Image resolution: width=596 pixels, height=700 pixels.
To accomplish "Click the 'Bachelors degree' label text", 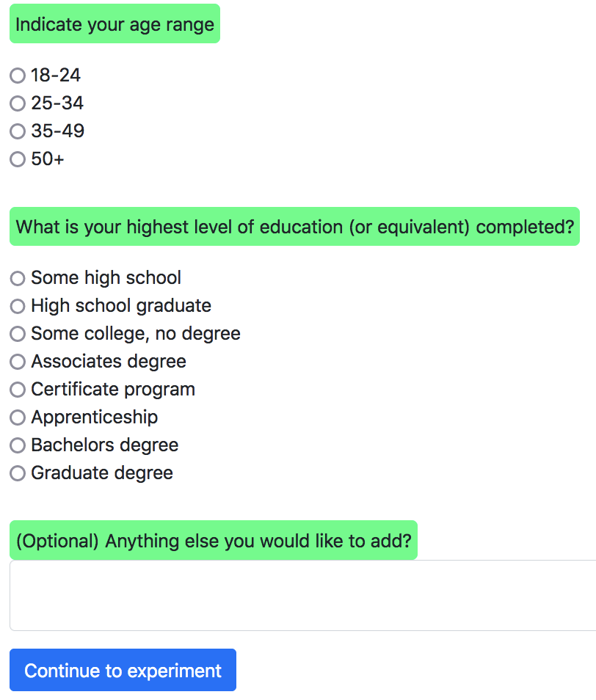I will click(x=104, y=445).
